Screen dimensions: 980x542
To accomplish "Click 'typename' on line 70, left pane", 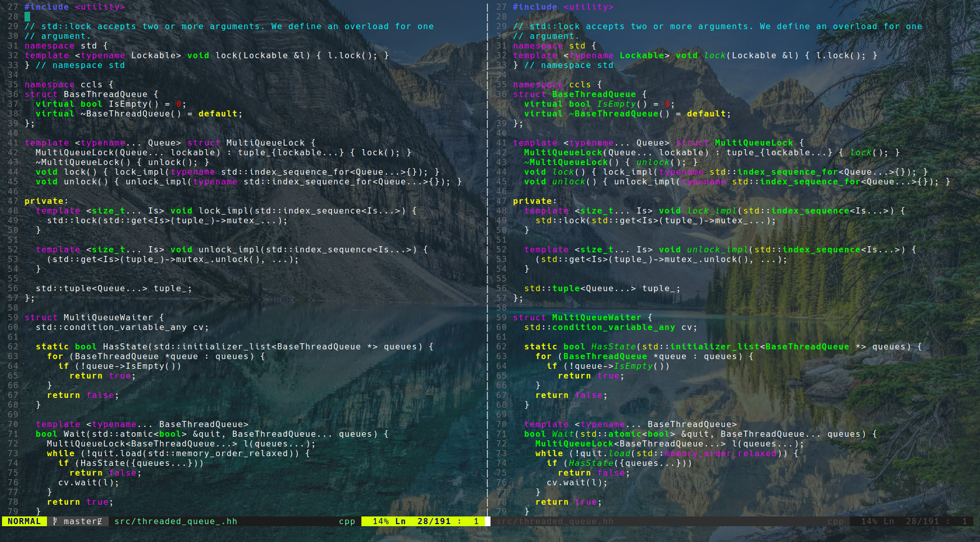I will [114, 424].
